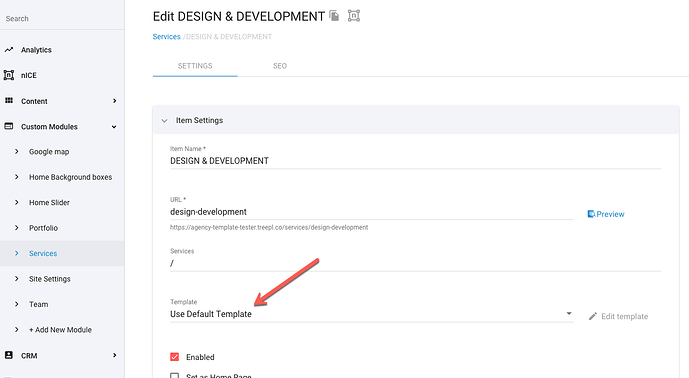
Task: Click the Content grid icon
Action: click(x=9, y=101)
